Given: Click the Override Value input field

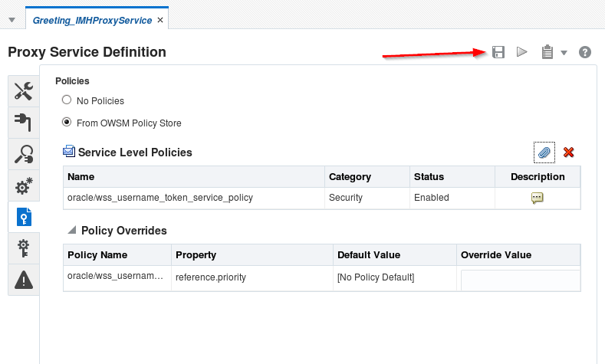Looking at the screenshot, I should [520, 280].
